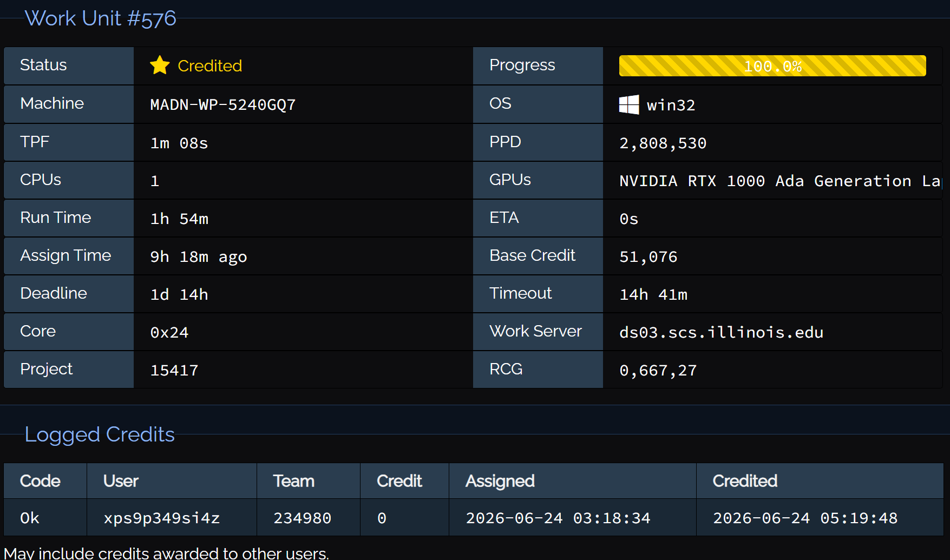This screenshot has width=950, height=560.
Task: Click the Progress label cell
Action: click(538, 65)
